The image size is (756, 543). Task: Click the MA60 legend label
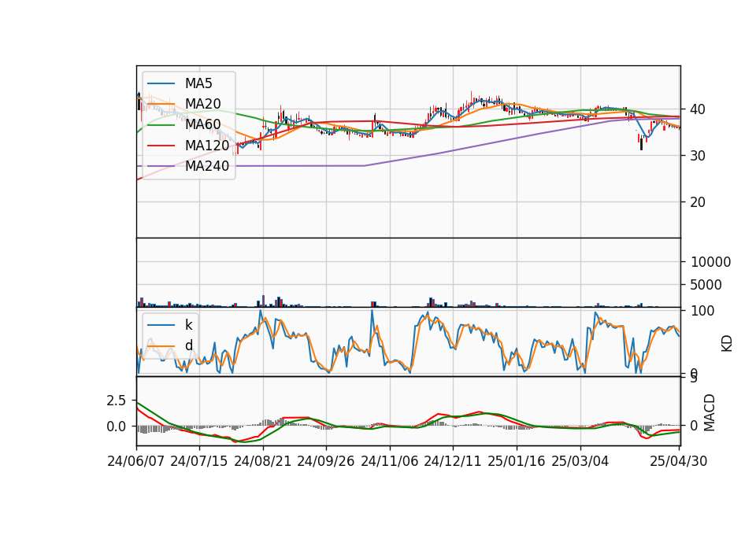click(203, 125)
